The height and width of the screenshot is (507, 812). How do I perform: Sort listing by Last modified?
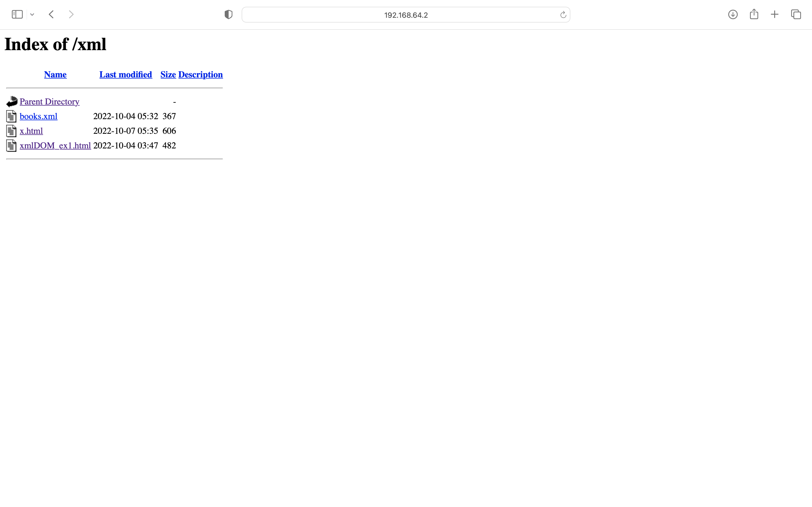pos(125,74)
